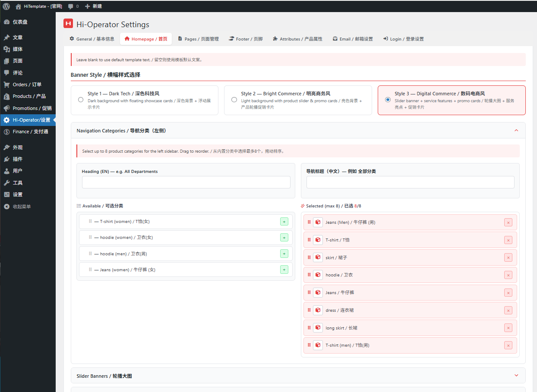This screenshot has width=537, height=392.
Task: Add T-shirt (women) category with plus icon
Action: tap(284, 222)
